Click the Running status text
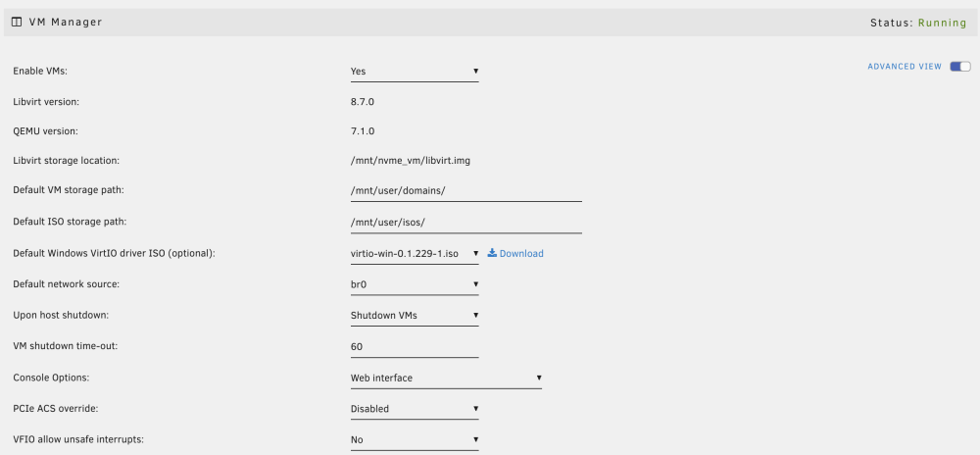Viewport: 980px width, 455px height. (942, 24)
